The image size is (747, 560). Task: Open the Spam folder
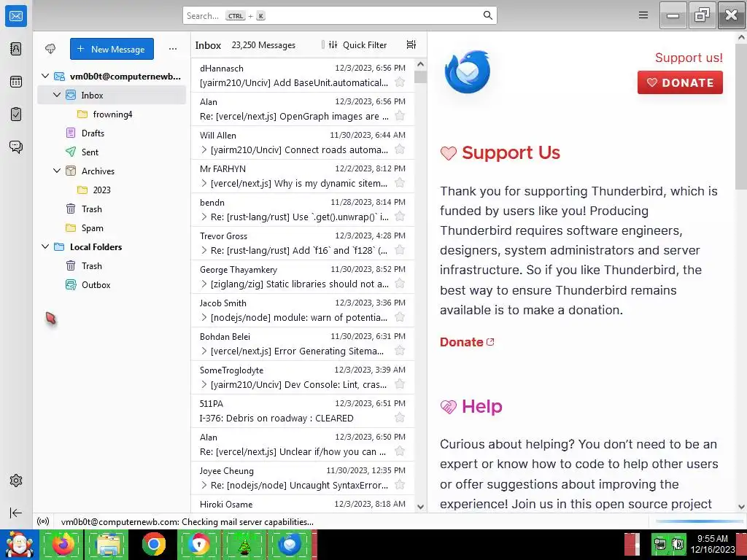112,228
